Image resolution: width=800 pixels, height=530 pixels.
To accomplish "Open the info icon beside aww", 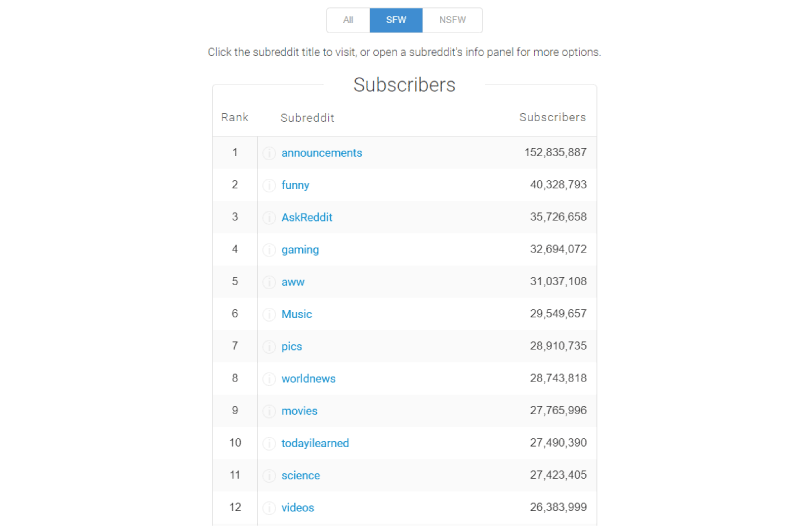I will pyautogui.click(x=269, y=282).
